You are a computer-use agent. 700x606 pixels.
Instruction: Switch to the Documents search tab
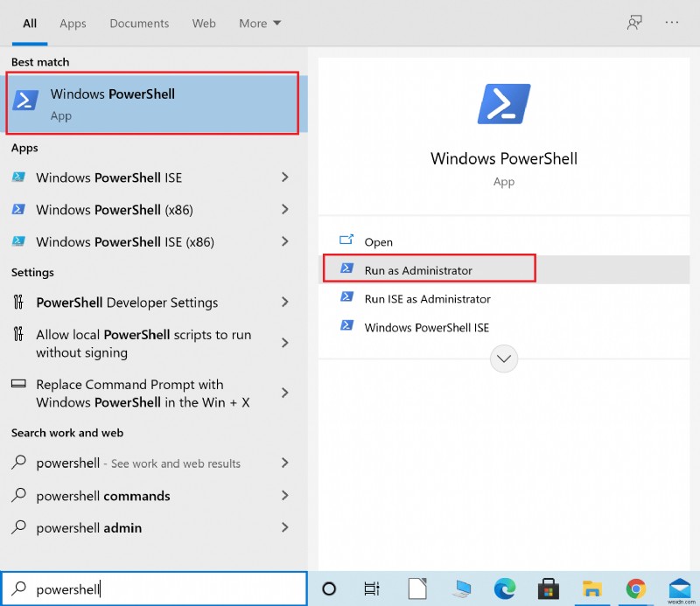point(139,24)
